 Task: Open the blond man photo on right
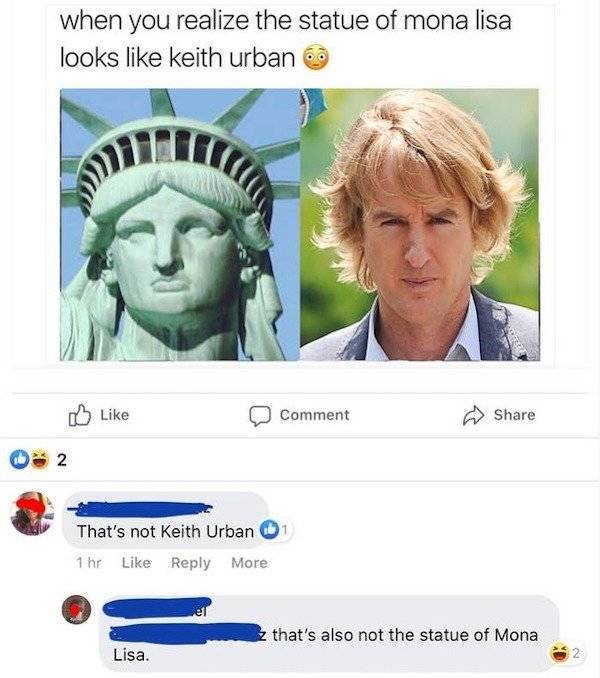point(420,224)
